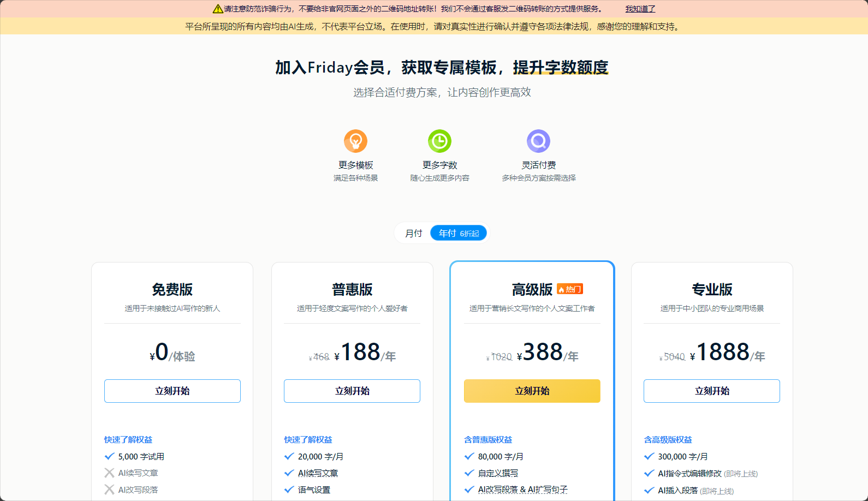Click the 更多字数 feature label
868x501 pixels.
coord(439,165)
